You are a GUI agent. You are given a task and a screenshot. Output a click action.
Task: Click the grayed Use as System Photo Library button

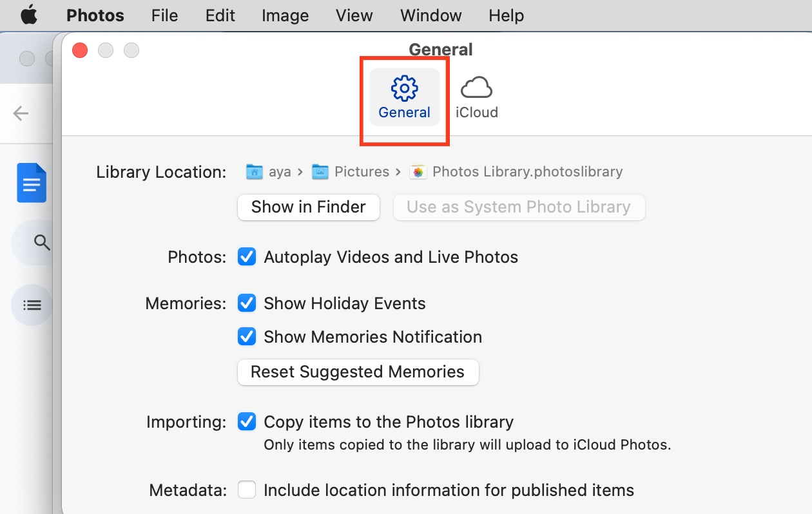tap(519, 207)
